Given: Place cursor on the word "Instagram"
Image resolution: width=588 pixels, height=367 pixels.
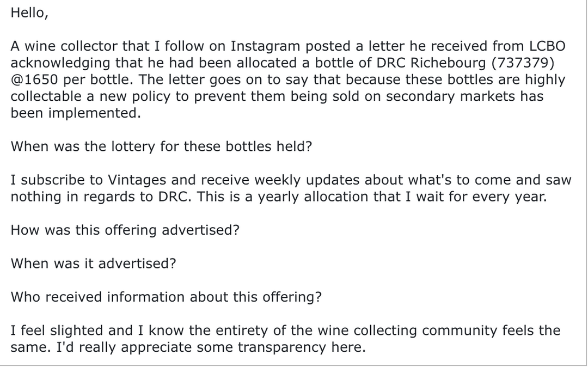Looking at the screenshot, I should (265, 46).
